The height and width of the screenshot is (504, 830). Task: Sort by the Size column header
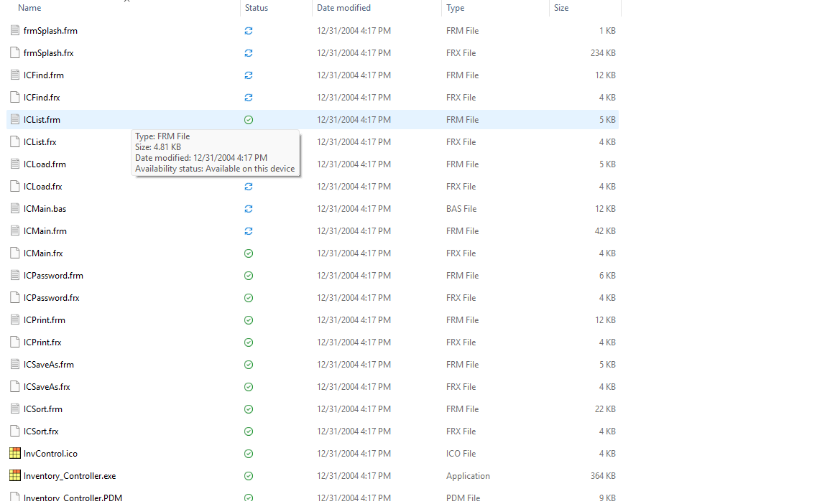[x=561, y=8]
